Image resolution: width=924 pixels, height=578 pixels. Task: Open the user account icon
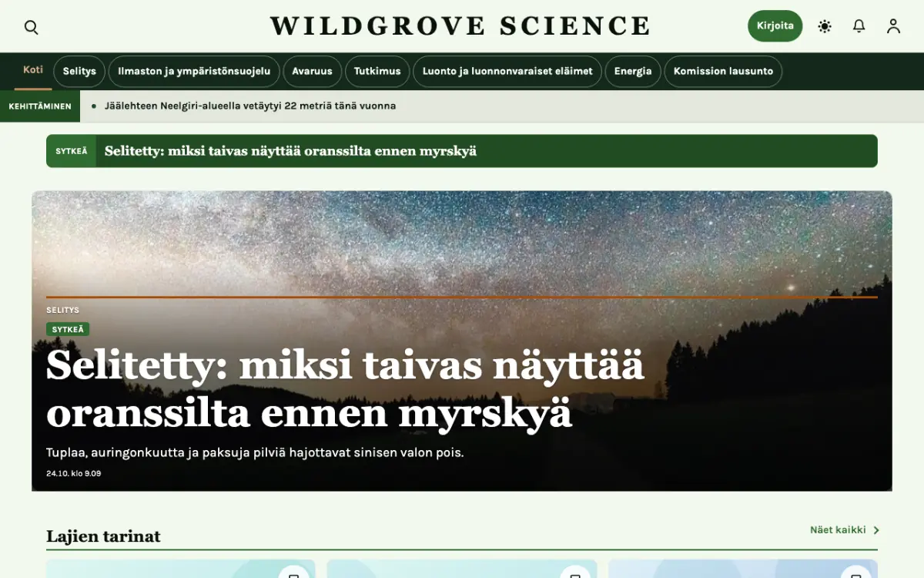click(893, 26)
